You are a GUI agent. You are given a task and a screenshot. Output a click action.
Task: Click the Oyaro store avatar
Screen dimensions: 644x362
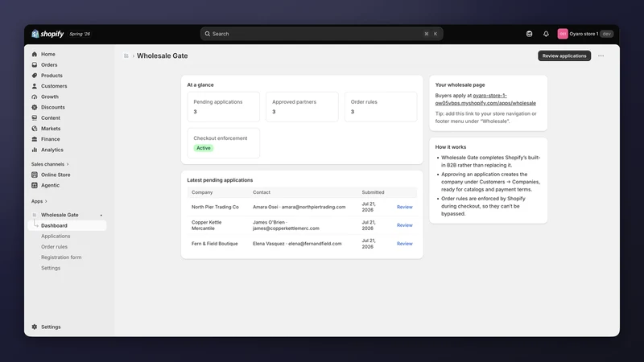point(562,34)
